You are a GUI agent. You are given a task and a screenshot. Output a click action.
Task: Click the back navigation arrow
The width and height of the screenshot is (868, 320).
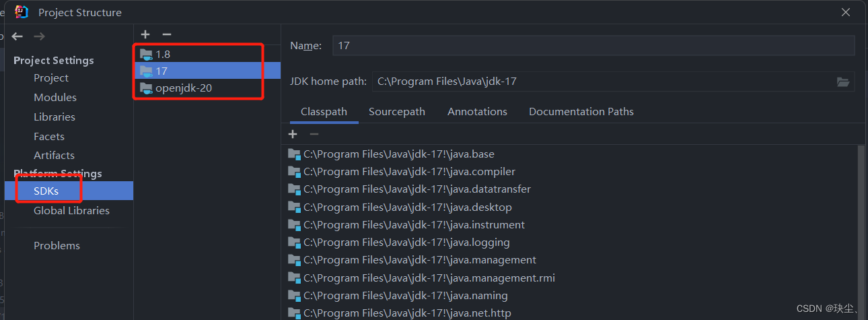(x=17, y=36)
